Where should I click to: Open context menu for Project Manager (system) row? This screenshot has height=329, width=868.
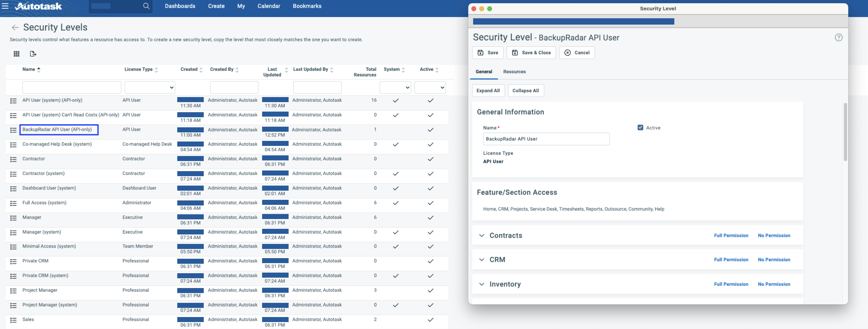(14, 305)
